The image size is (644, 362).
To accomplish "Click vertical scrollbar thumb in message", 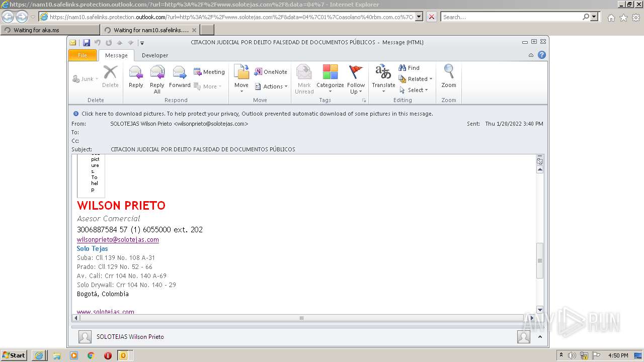I will click(x=540, y=260).
